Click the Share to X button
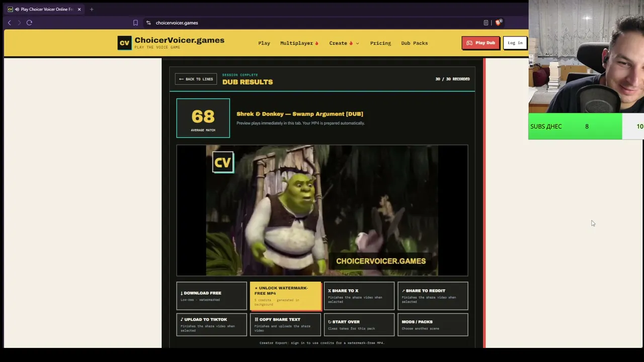Viewport: 644px width, 362px height. click(x=359, y=296)
